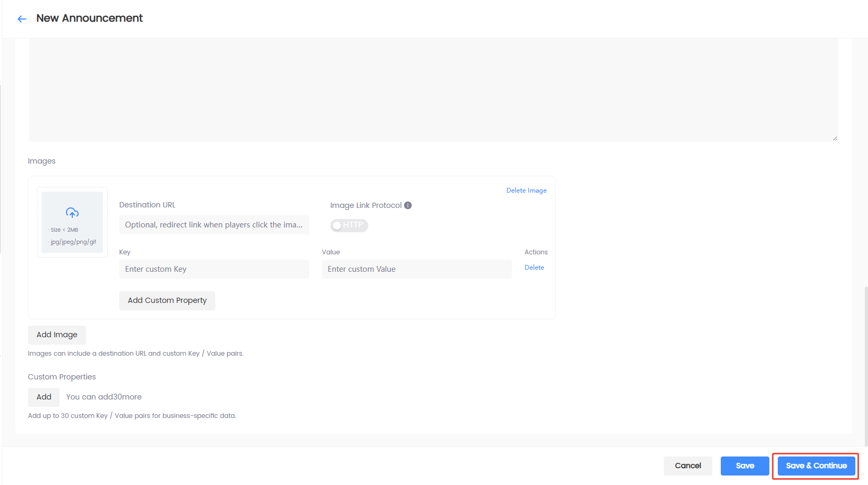Click the images destination URL help text

[x=136, y=354]
